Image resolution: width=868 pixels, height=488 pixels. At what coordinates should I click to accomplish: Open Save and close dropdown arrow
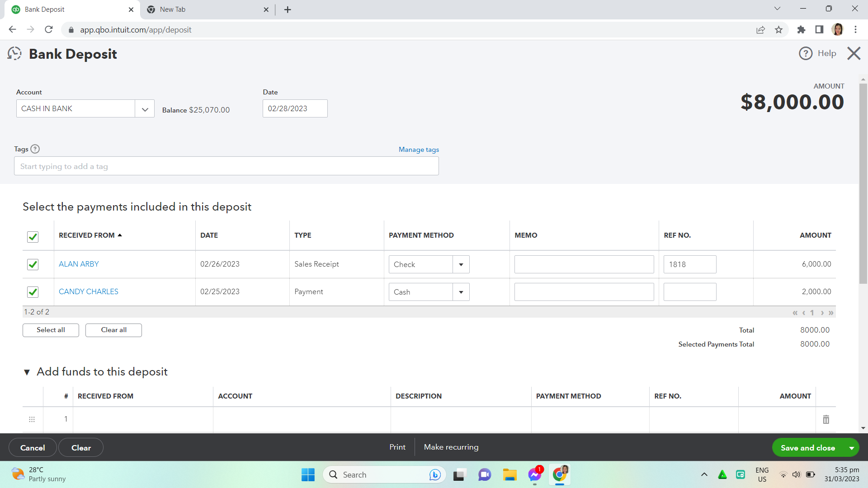pyautogui.click(x=851, y=448)
